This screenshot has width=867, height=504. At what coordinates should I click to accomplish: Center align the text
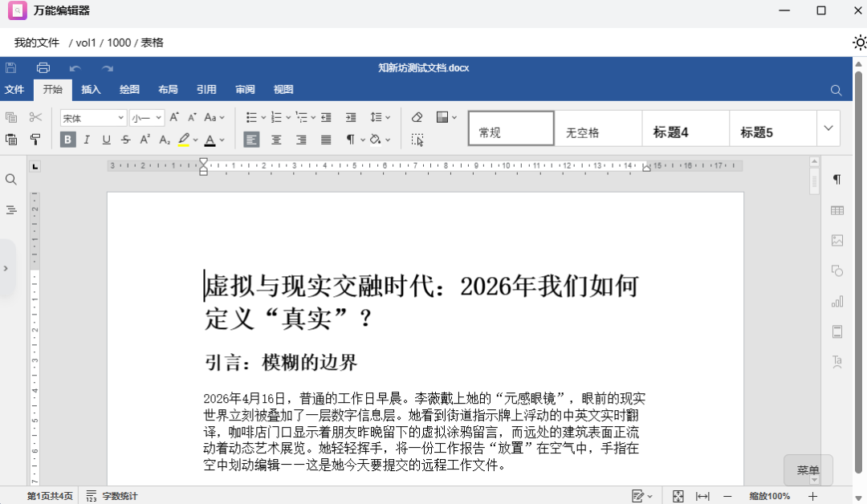click(276, 140)
